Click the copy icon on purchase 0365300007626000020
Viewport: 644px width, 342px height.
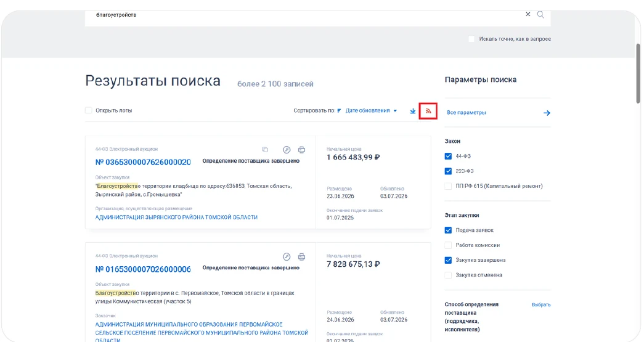click(x=265, y=150)
